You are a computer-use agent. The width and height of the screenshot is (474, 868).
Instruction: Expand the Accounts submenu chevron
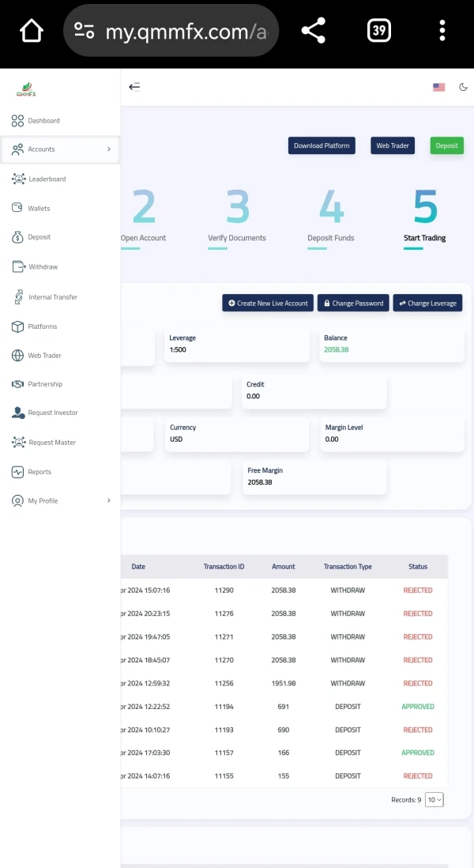(x=108, y=149)
